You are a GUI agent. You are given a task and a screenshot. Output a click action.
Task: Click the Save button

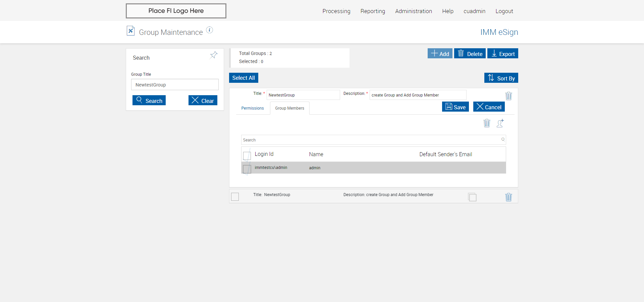click(455, 107)
